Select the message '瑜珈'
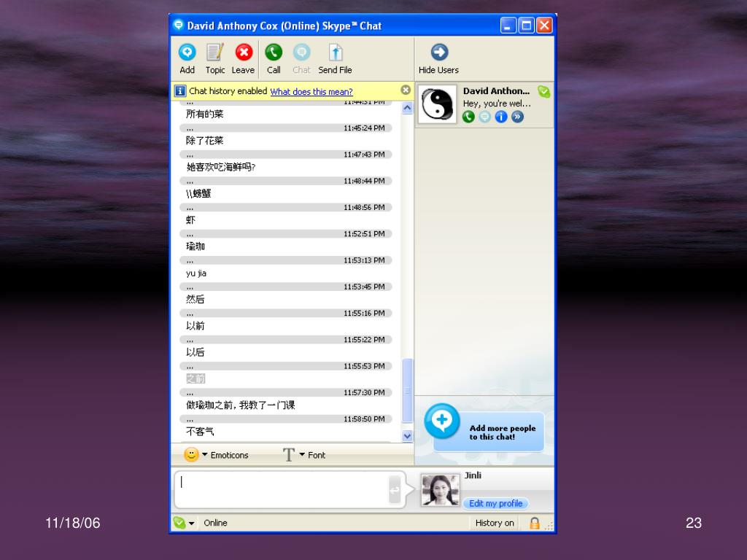The height and width of the screenshot is (560, 747). [x=196, y=246]
